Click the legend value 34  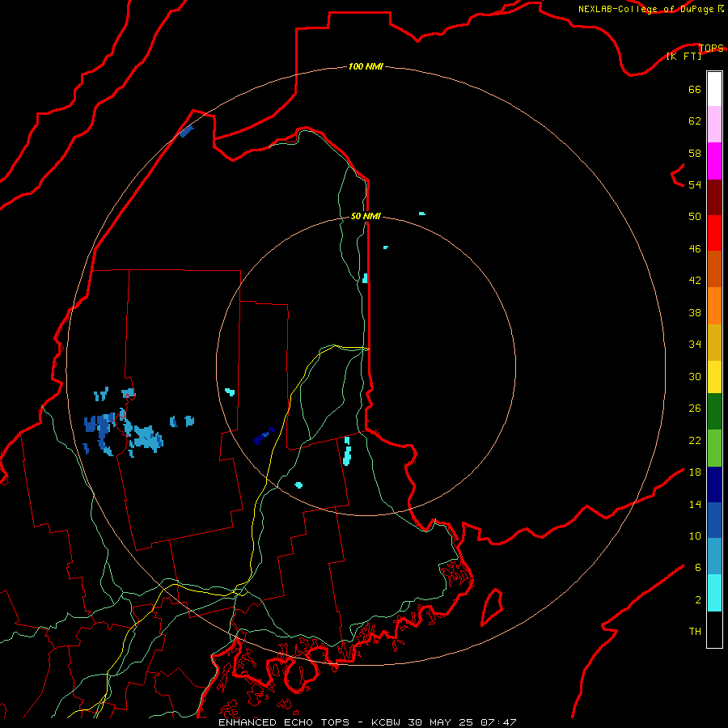pyautogui.click(x=695, y=344)
